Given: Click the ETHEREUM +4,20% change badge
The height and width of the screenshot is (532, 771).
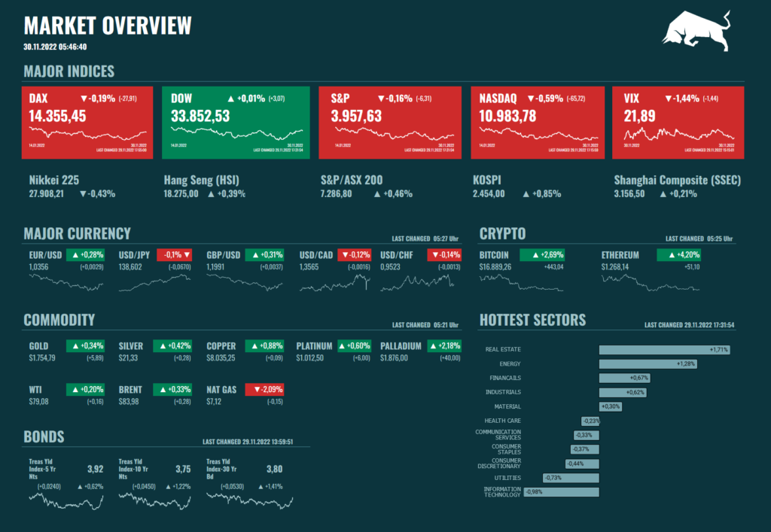Looking at the screenshot, I should tap(678, 255).
